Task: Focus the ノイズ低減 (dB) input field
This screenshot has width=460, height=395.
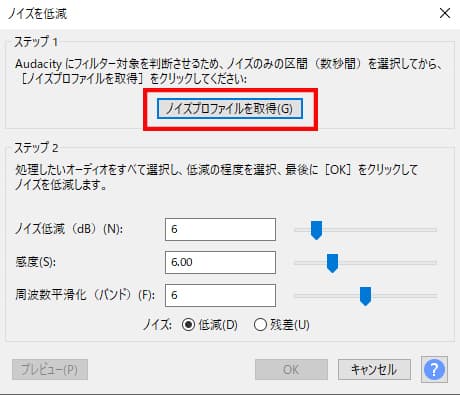Action: click(x=220, y=229)
